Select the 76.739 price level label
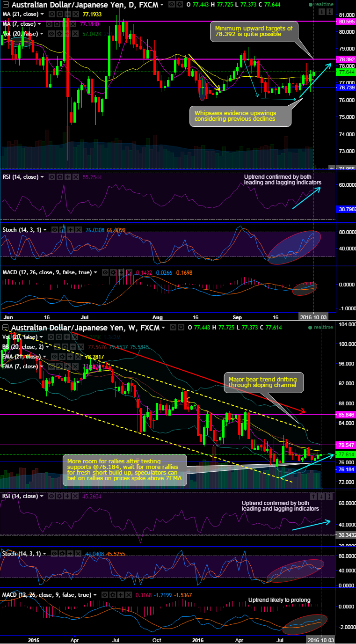 click(x=346, y=88)
